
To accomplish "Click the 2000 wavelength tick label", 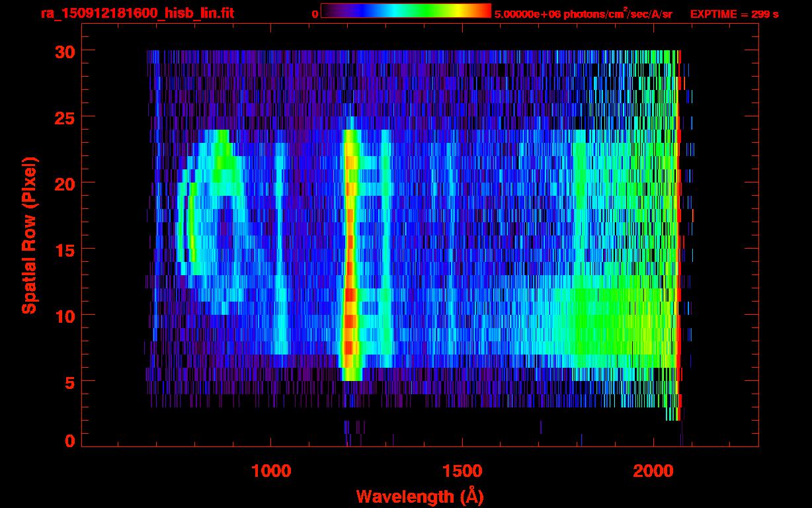I will tap(653, 471).
